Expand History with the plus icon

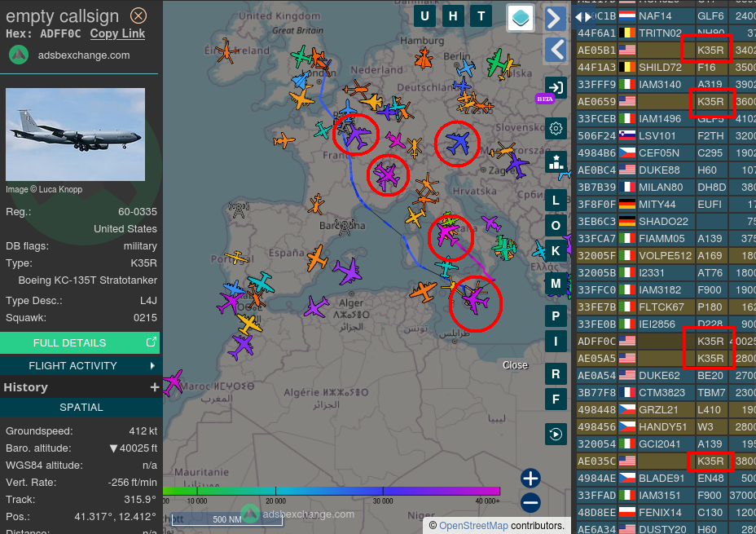[154, 387]
